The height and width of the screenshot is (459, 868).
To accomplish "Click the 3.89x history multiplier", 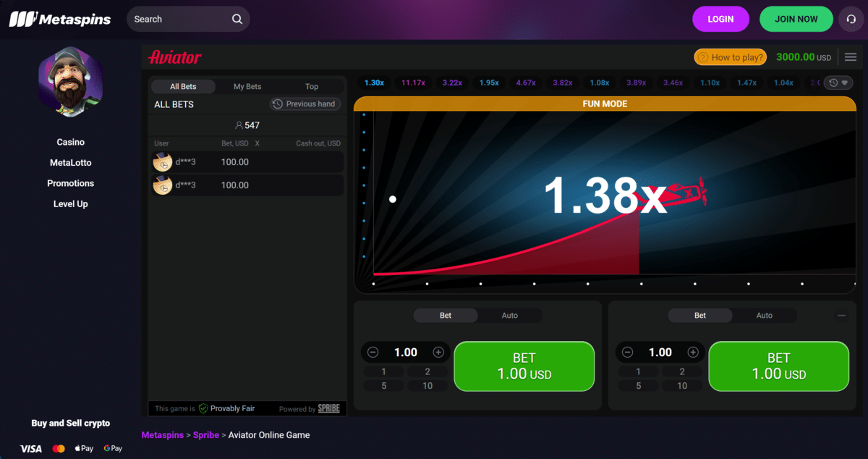I will pyautogui.click(x=637, y=83).
